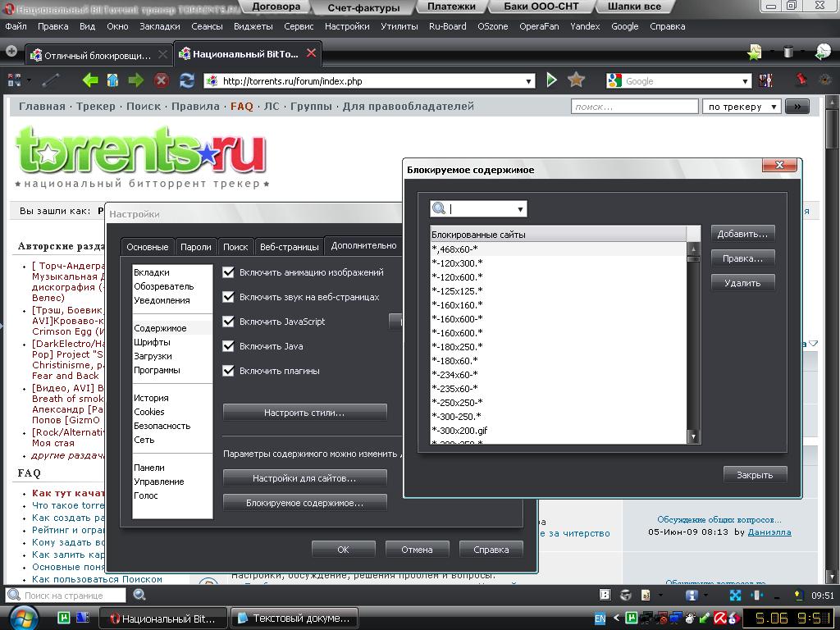Open the dropdown arrow beside the panels icon
The image size is (840, 630).
pos(29,80)
